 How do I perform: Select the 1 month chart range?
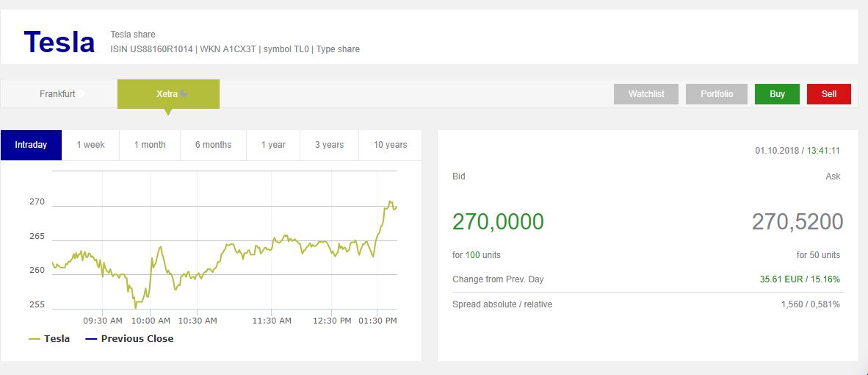click(x=150, y=145)
